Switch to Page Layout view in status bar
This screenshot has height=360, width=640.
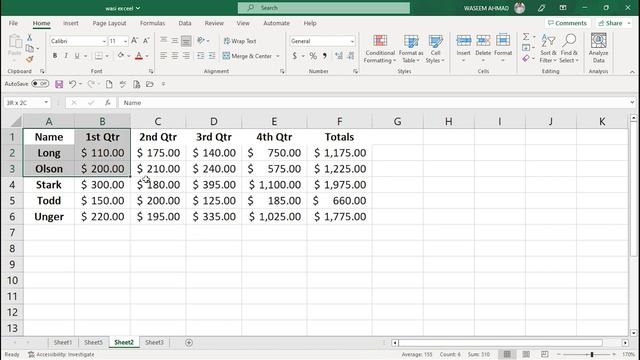(526, 354)
